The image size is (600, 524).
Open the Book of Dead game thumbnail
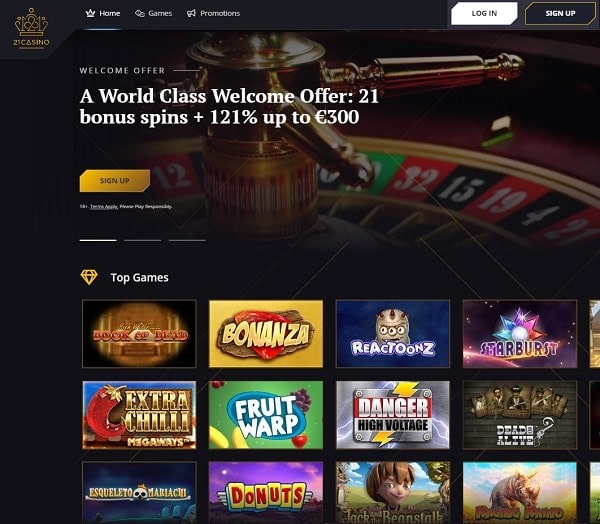click(x=139, y=334)
